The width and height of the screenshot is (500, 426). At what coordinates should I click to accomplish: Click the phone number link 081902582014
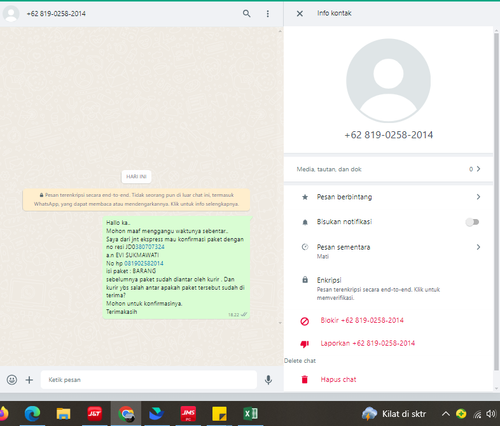pyautogui.click(x=144, y=263)
